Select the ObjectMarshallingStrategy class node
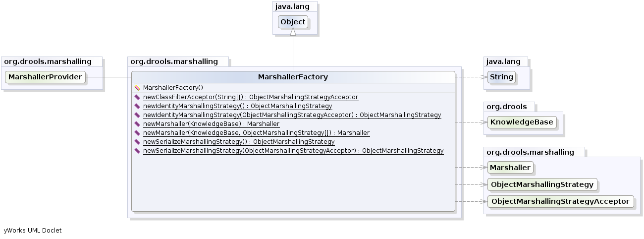Image resolution: width=644 pixels, height=239 pixels. (541, 184)
